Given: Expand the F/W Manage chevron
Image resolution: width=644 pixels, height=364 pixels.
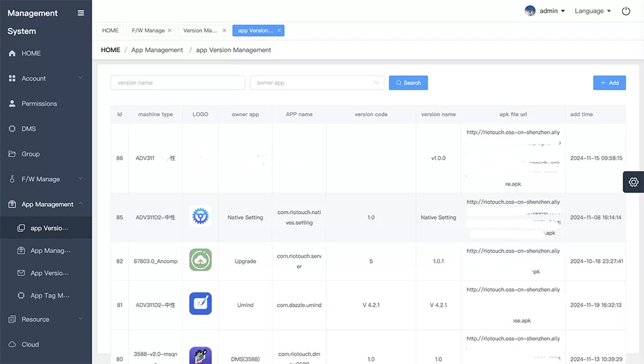Looking at the screenshot, I should coord(80,178).
